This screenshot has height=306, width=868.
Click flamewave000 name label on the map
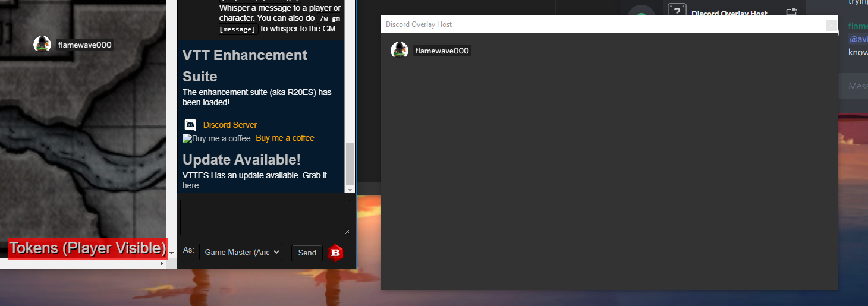coord(85,45)
